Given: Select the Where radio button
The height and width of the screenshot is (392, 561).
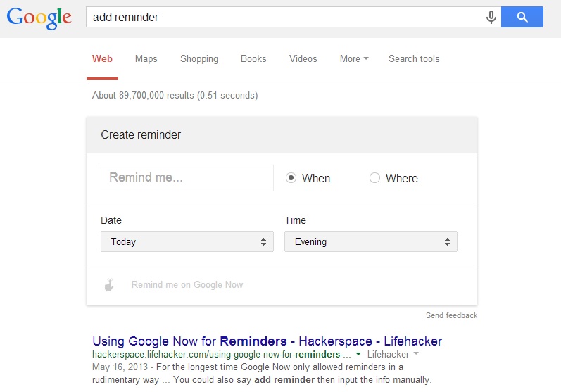Looking at the screenshot, I should pos(374,178).
